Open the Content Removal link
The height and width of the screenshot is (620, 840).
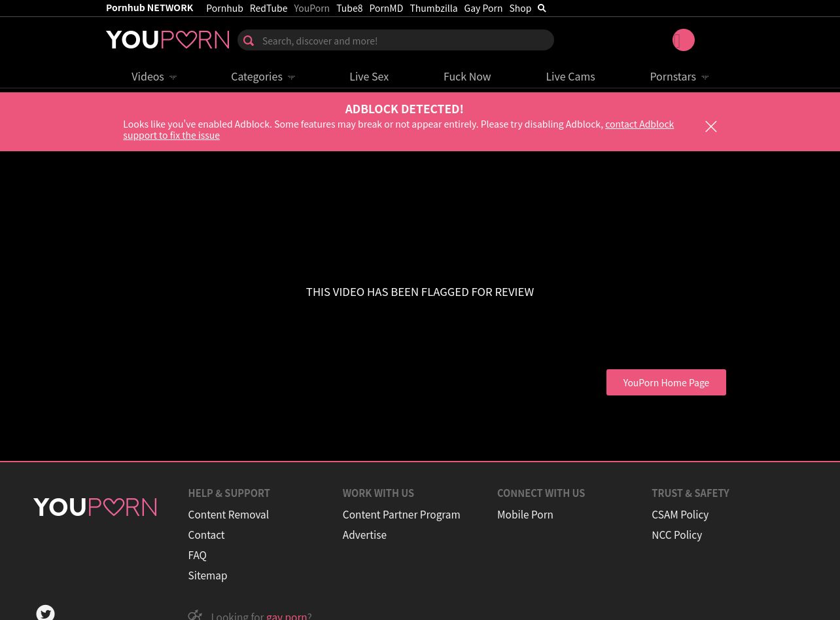228,515
